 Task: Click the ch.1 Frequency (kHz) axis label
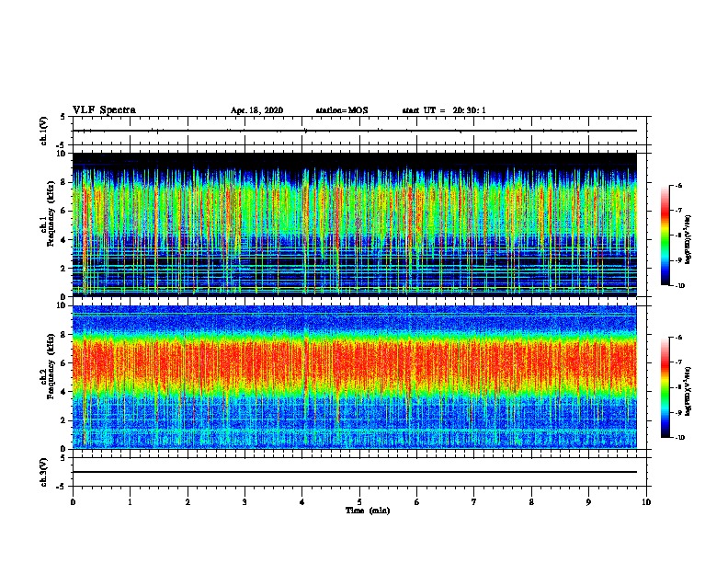pos(47,214)
